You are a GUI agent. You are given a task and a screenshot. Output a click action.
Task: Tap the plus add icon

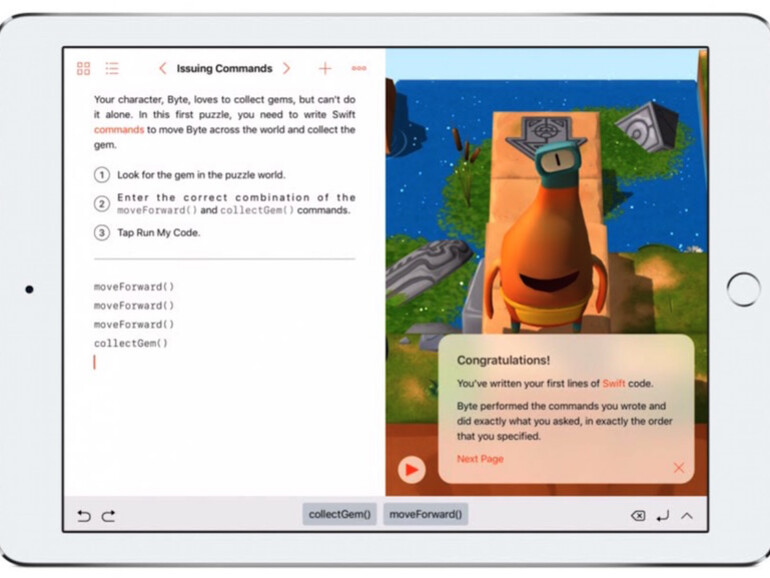325,68
